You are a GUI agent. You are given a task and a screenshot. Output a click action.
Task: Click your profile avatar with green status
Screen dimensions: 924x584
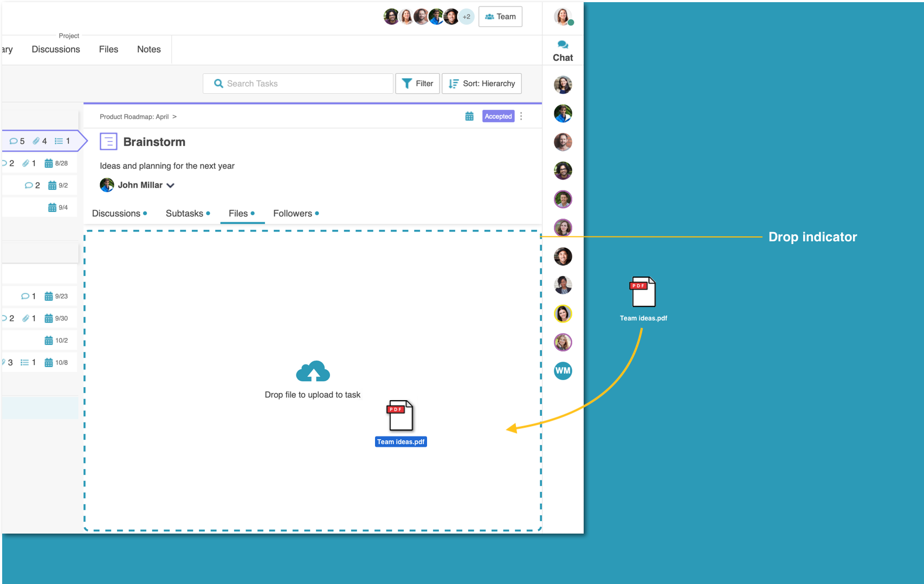tap(563, 17)
